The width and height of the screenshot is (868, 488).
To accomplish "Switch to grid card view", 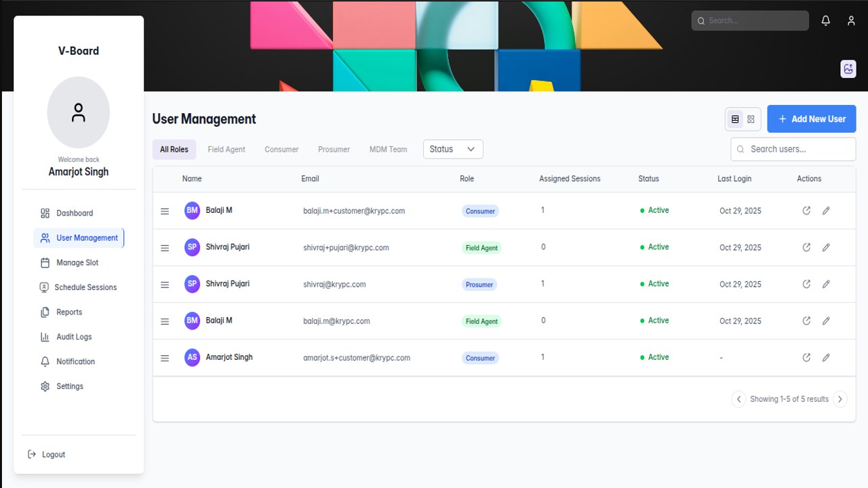I will click(x=751, y=119).
